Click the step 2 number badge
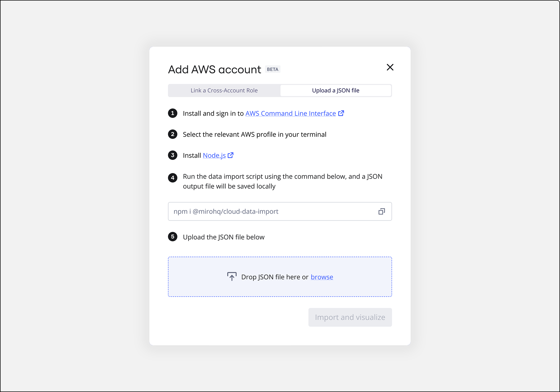 coord(173,134)
